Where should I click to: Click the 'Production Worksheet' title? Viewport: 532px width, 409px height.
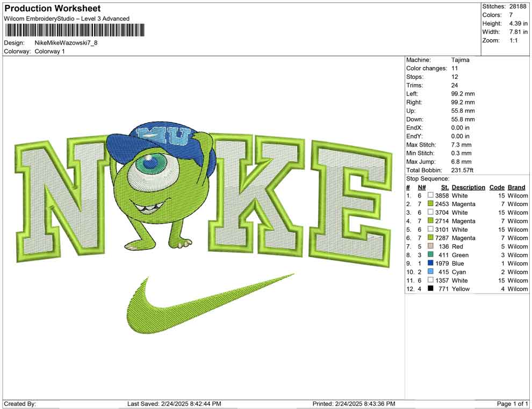[53, 9]
